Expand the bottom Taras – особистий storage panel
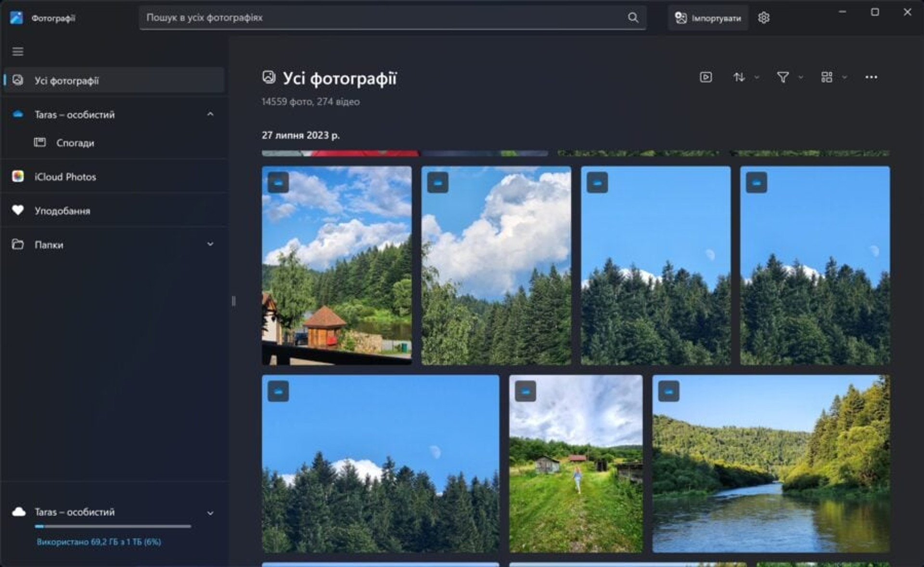Screen dimensions: 924x567 pyautogui.click(x=210, y=513)
